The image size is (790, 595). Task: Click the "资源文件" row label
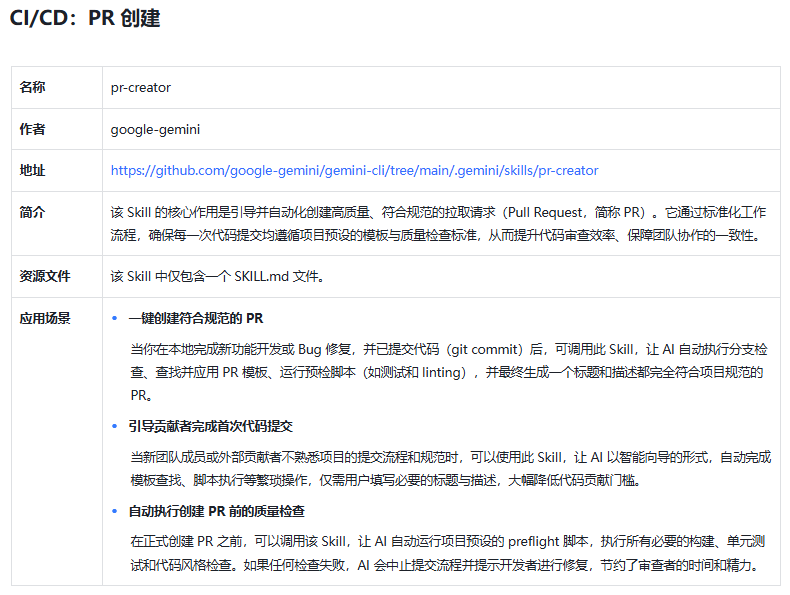[45, 277]
